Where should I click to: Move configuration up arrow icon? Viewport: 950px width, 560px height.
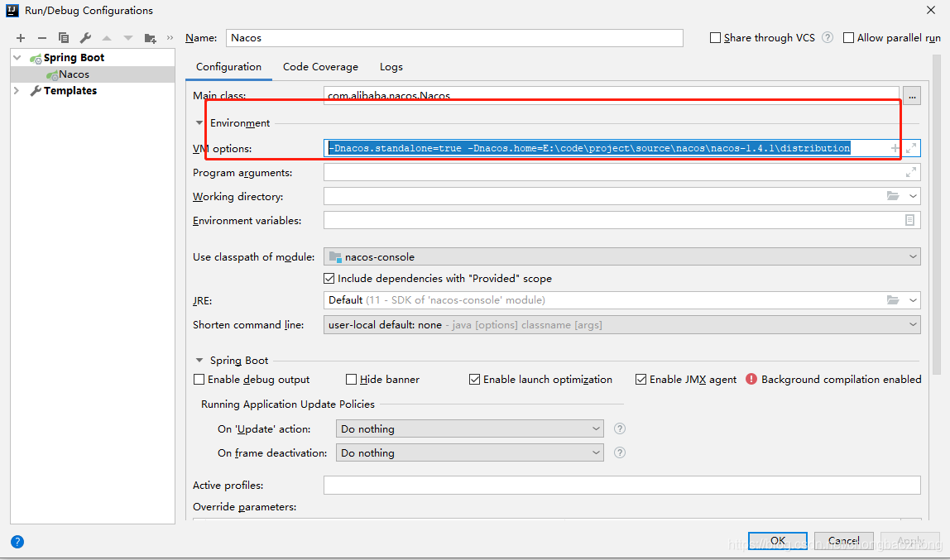(x=107, y=37)
